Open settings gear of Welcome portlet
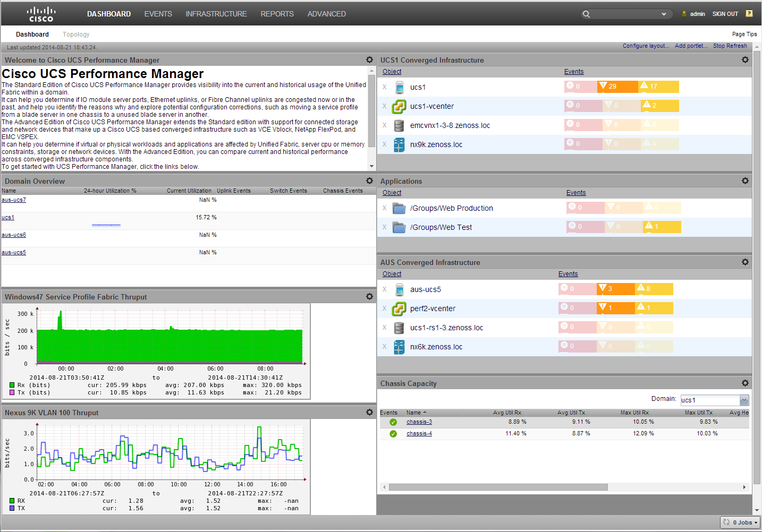Image resolution: width=762 pixels, height=532 pixels. tap(369, 60)
